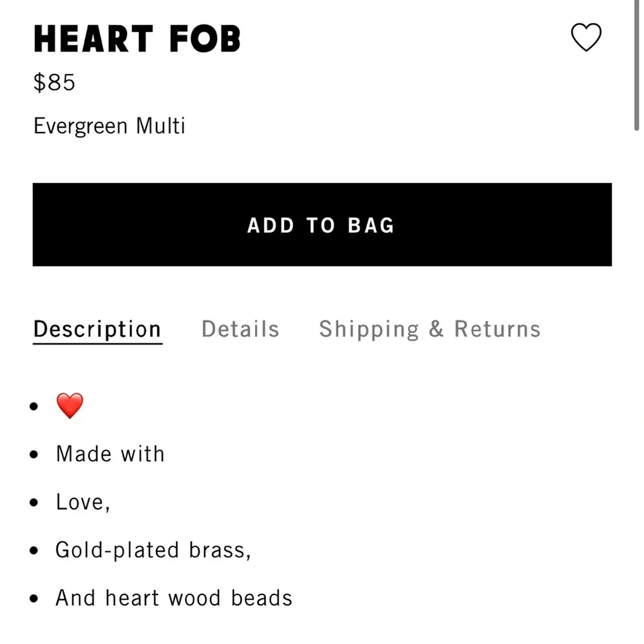Switch to the Details tab

pyautogui.click(x=240, y=329)
